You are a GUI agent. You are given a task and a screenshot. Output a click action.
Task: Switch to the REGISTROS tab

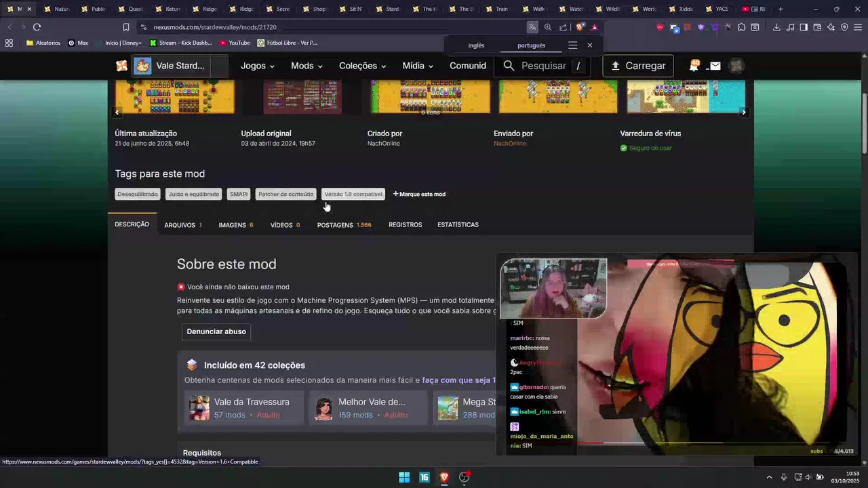click(405, 225)
